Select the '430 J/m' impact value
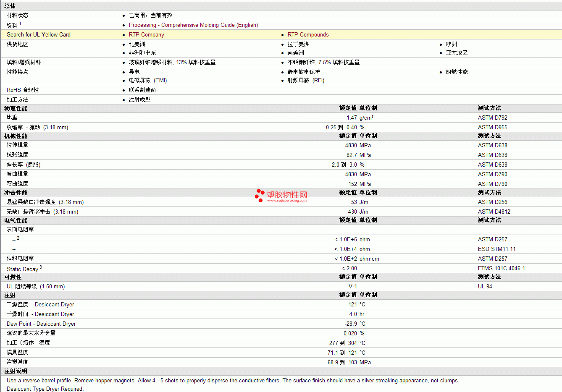This screenshot has height=392, width=562. tap(358, 212)
